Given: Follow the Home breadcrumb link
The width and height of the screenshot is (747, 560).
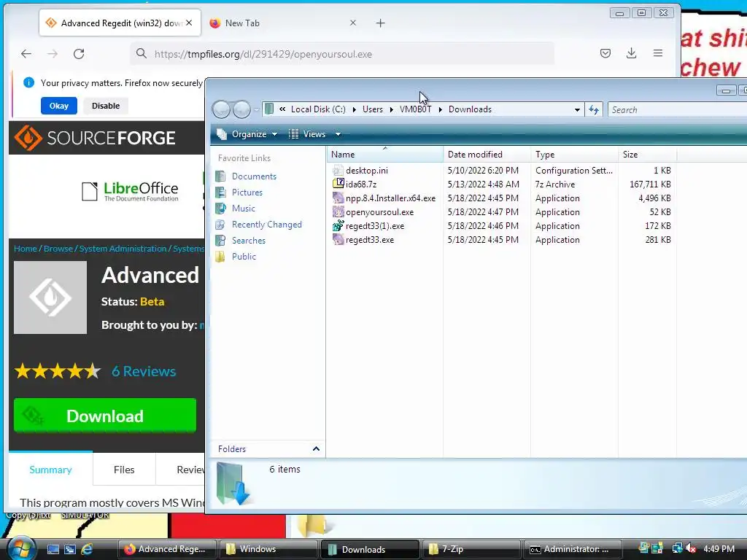Looking at the screenshot, I should (26, 249).
